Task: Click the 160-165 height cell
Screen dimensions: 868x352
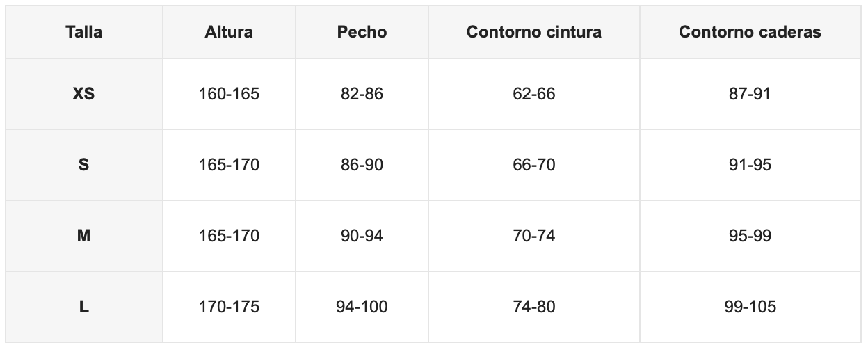Action: [229, 94]
